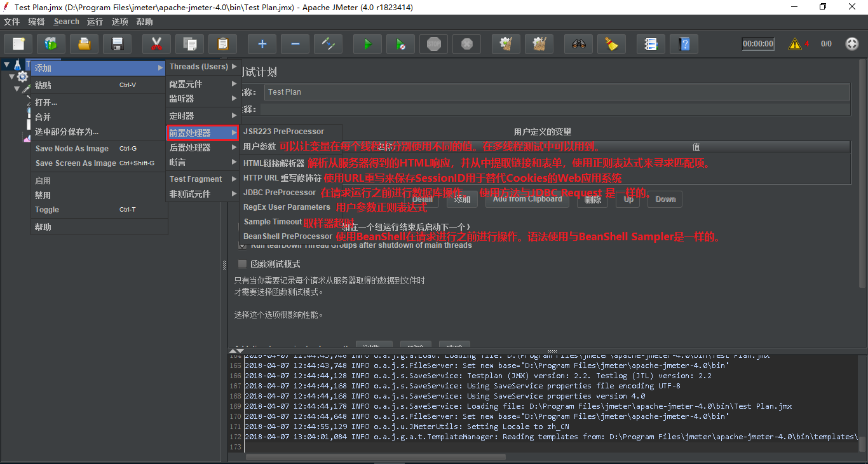Expand all nodes with plus icon
868x464 pixels.
[x=262, y=44]
